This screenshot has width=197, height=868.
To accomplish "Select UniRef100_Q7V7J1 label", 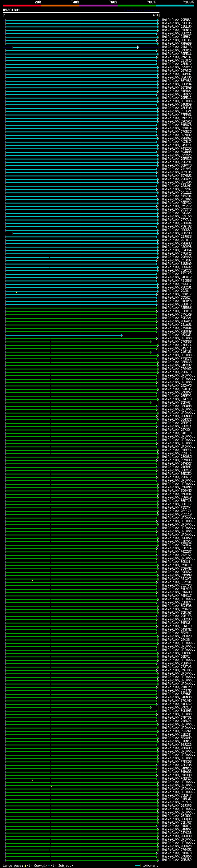I will pos(177,220).
